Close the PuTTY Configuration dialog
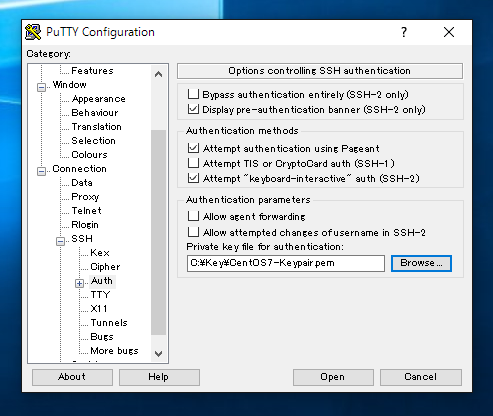 point(449,32)
